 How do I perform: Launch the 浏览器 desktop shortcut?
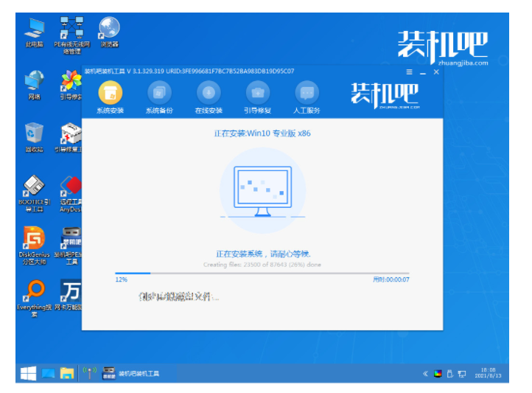coord(109,32)
